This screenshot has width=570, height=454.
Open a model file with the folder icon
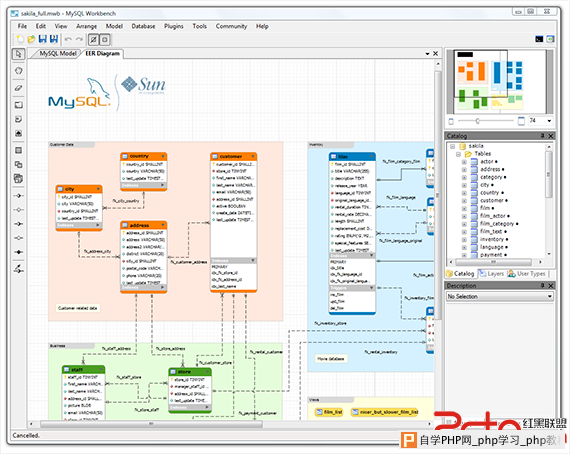pos(32,39)
